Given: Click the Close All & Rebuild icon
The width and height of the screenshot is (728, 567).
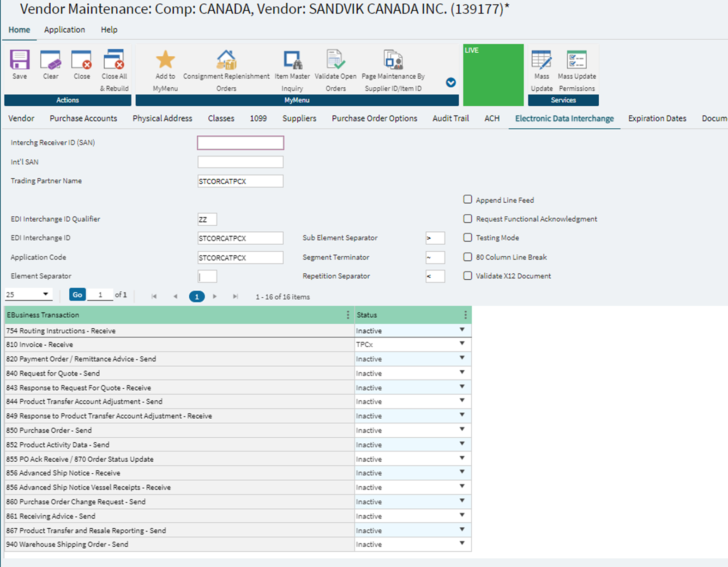Looking at the screenshot, I should (x=114, y=60).
